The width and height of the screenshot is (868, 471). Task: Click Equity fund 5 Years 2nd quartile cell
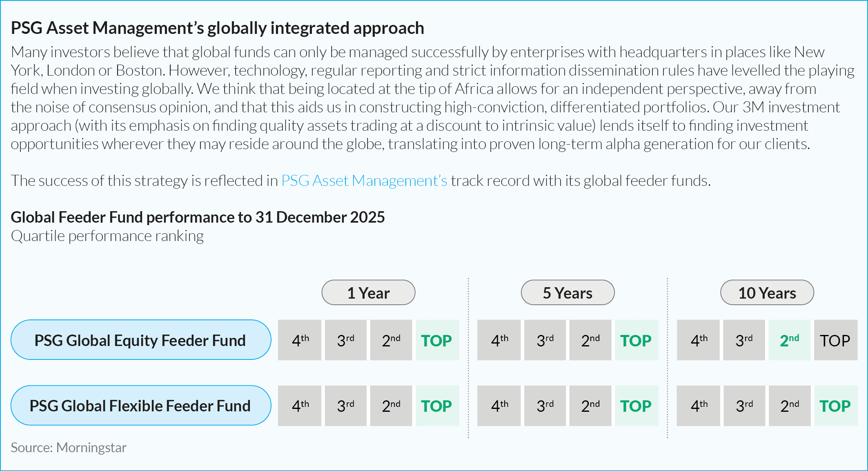(x=590, y=340)
